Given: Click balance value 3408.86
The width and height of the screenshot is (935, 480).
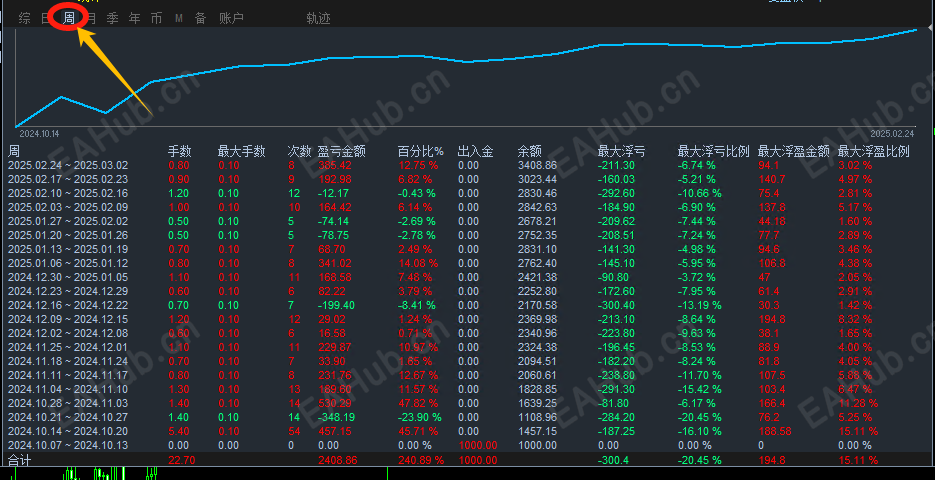Looking at the screenshot, I should 537,165.
